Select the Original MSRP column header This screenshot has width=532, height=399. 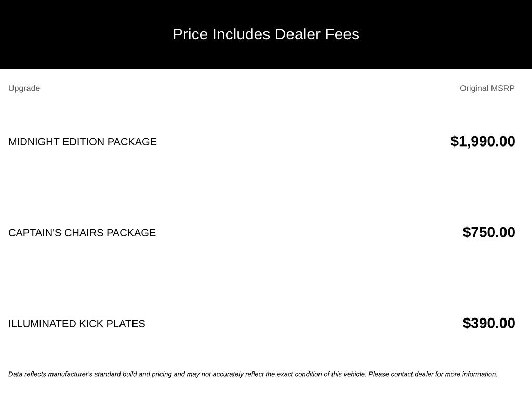click(x=487, y=88)
